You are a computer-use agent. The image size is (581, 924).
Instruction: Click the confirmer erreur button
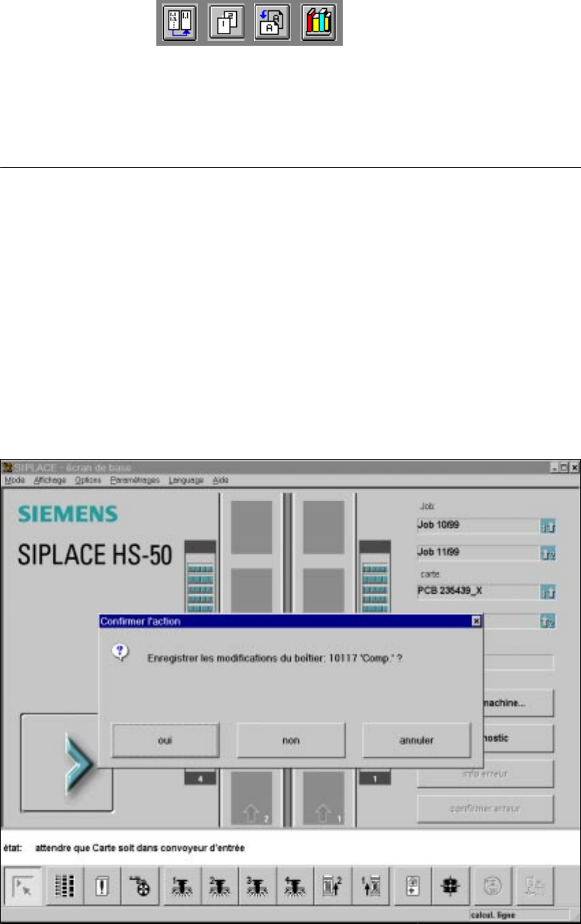[x=485, y=809]
